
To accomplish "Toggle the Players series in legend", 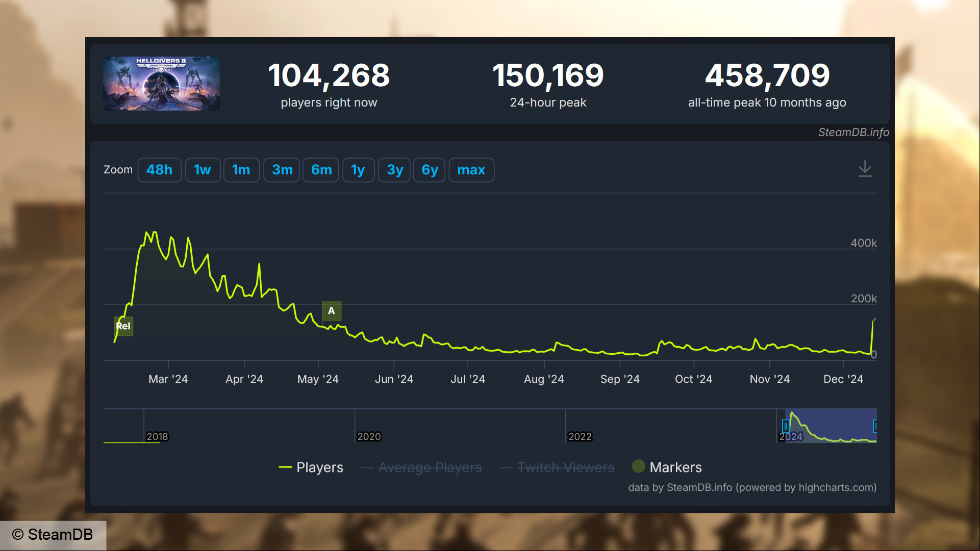I will tap(311, 467).
